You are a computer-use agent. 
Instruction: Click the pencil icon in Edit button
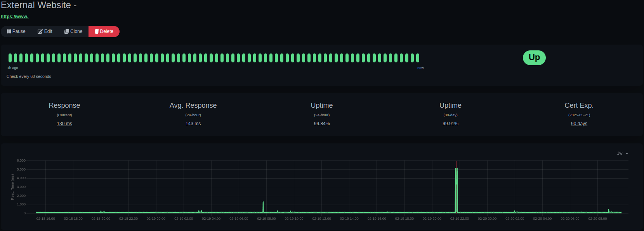pyautogui.click(x=40, y=31)
